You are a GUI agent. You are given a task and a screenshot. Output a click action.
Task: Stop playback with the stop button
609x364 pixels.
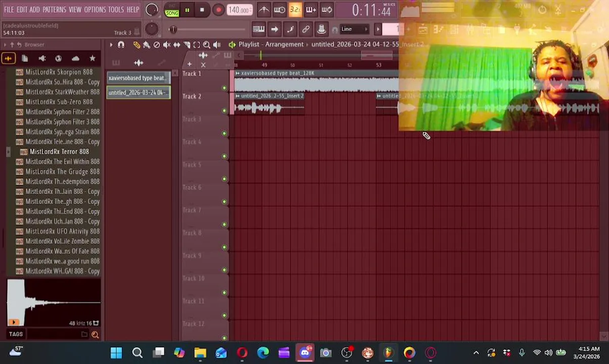202,10
